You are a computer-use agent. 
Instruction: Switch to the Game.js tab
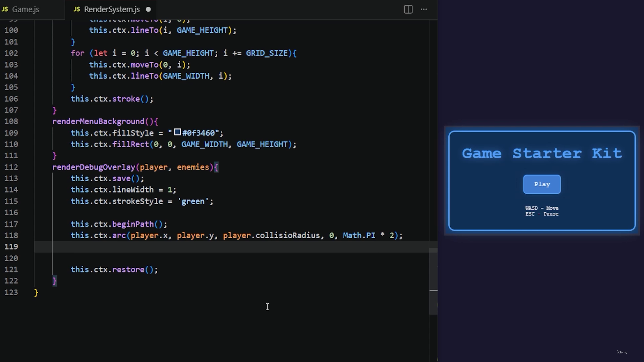(25, 10)
